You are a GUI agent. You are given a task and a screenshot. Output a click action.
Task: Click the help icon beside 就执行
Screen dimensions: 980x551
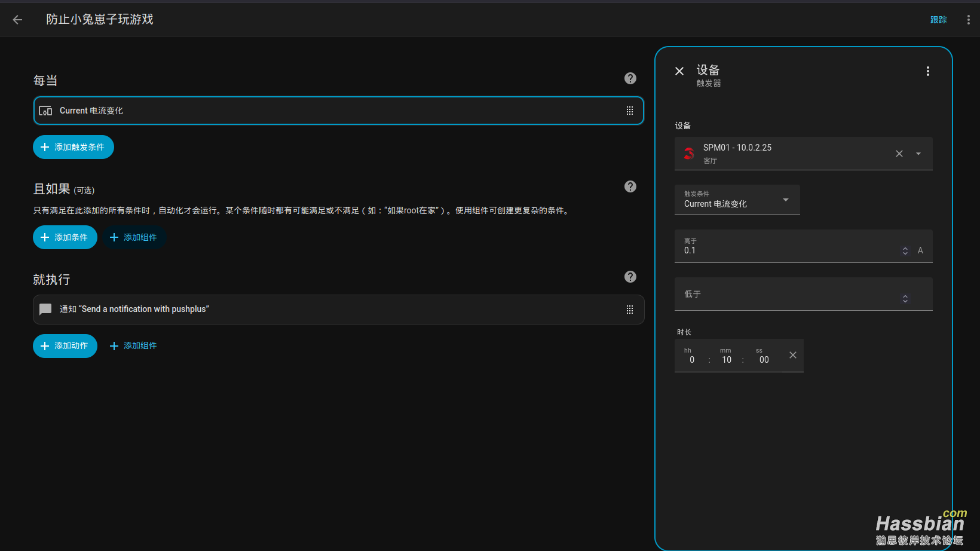coord(630,277)
